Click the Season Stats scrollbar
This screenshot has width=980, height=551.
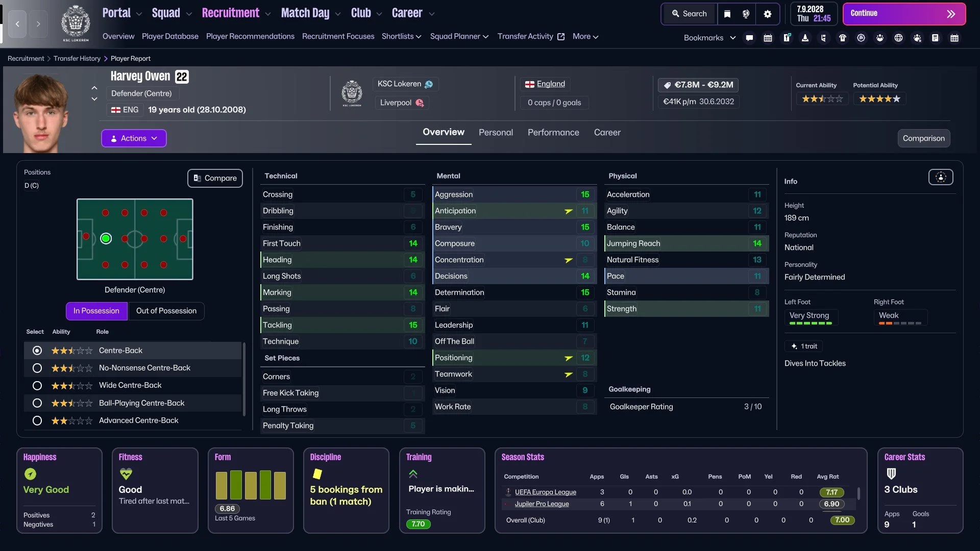859,494
